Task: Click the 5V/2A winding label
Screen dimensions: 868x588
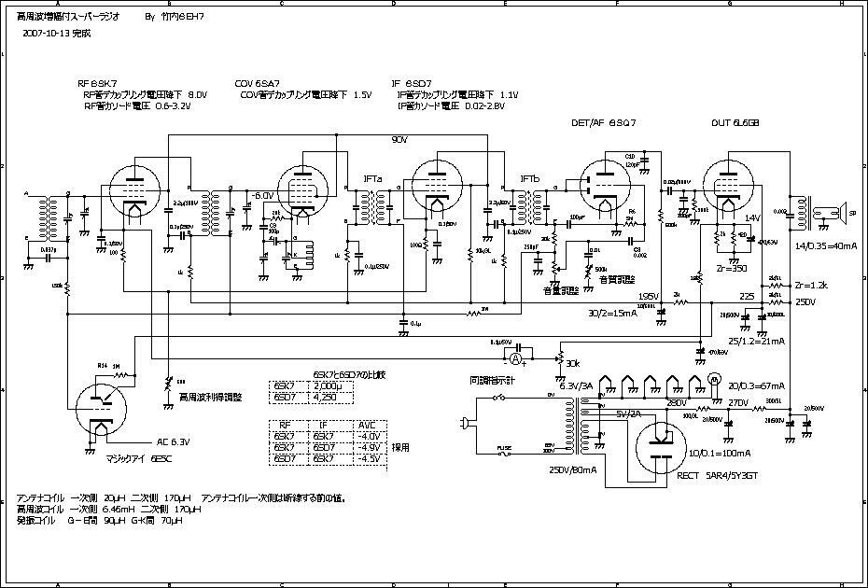Action: (x=630, y=413)
